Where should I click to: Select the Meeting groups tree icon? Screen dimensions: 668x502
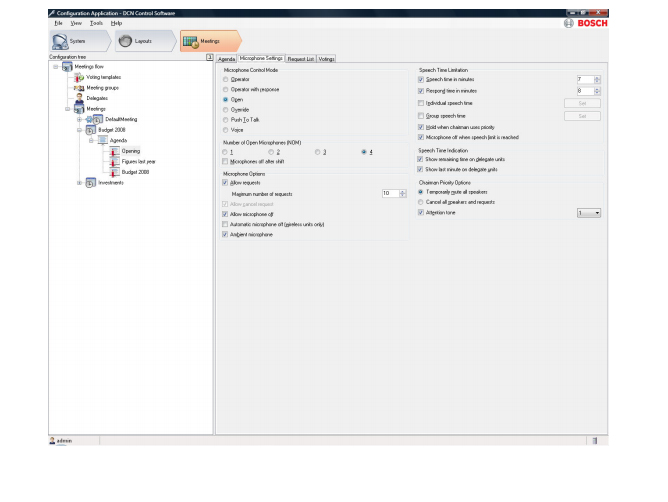[x=79, y=88]
